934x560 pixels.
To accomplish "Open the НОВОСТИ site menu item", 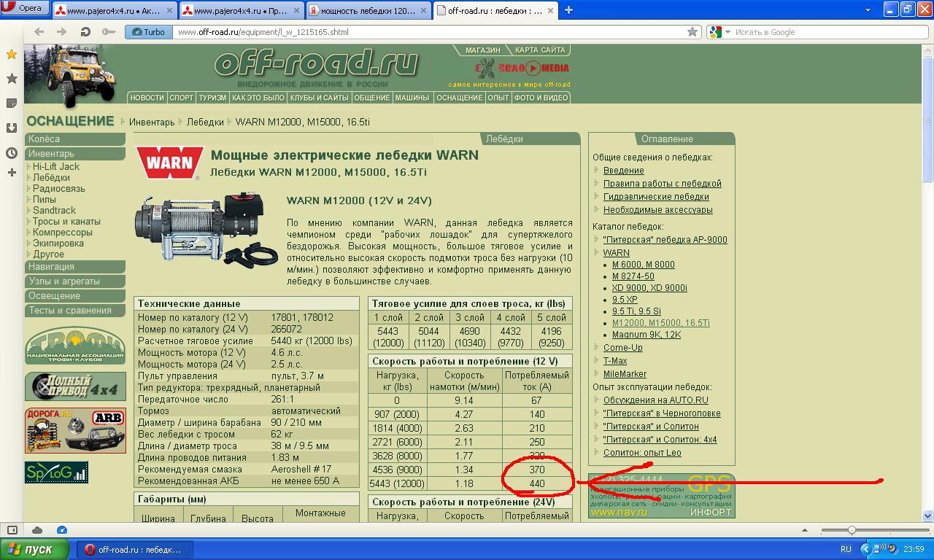I will tap(147, 98).
